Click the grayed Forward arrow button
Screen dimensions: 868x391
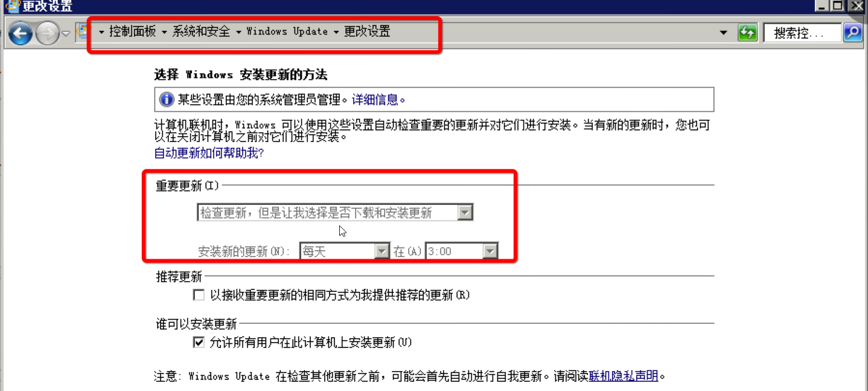[47, 33]
